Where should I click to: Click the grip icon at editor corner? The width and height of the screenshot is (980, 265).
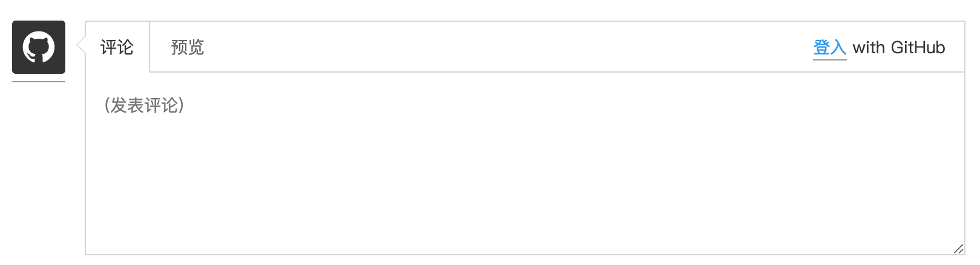click(958, 249)
